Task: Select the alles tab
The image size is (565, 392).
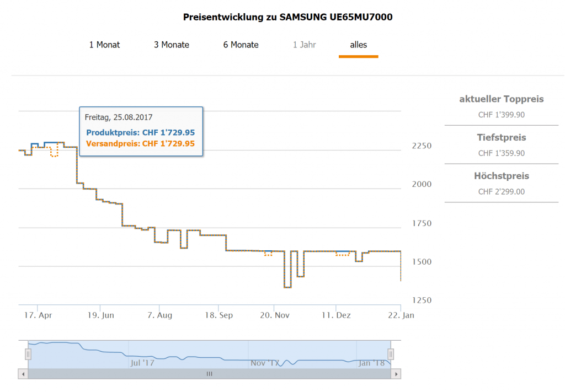Action: tap(358, 45)
